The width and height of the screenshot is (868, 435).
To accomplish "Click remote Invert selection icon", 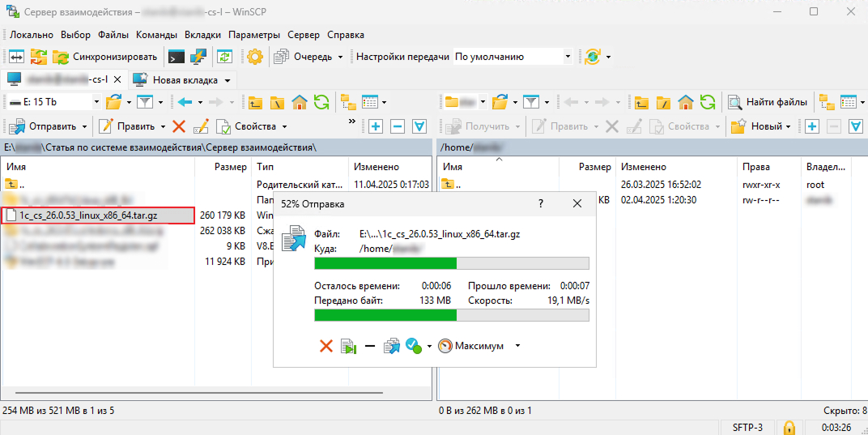I will coord(856,126).
